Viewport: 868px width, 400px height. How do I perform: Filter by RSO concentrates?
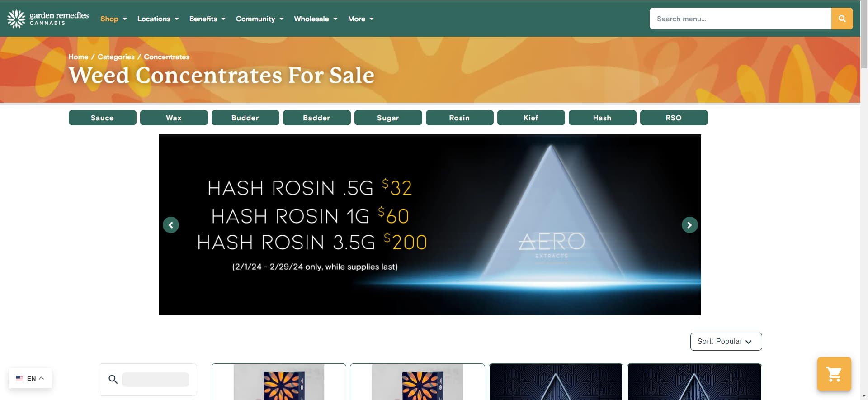(x=674, y=118)
